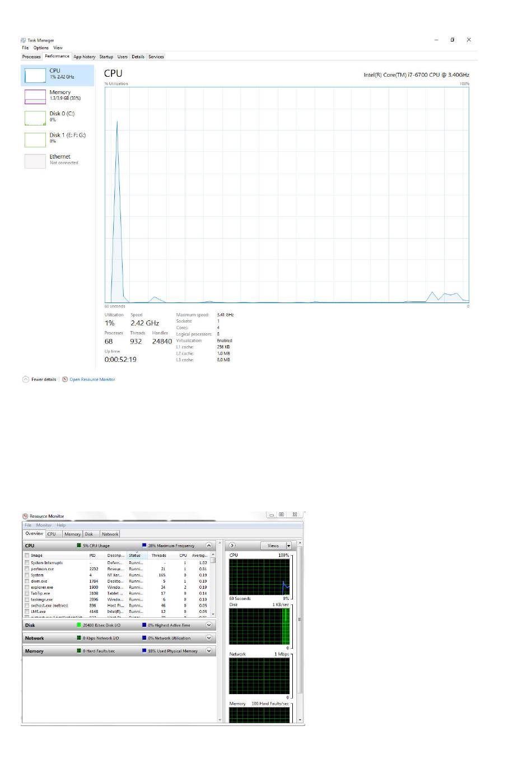The image size is (532, 777).
Task: Switch to the Details tab
Action: pos(138,57)
